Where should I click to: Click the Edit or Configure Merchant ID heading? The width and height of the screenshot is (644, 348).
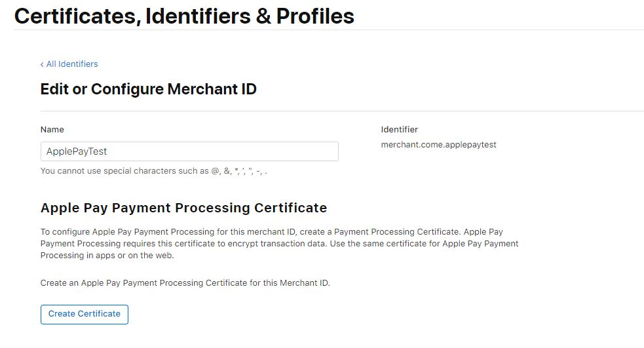(148, 89)
